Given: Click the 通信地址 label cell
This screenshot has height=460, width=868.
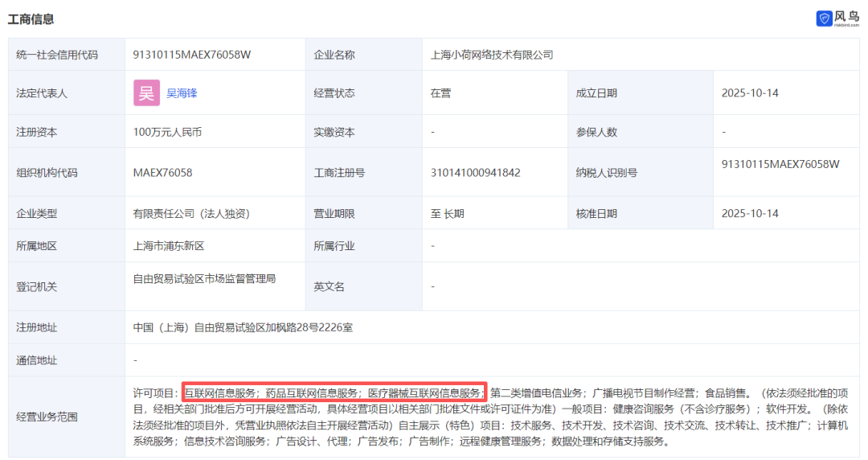Looking at the screenshot, I should (x=67, y=359).
